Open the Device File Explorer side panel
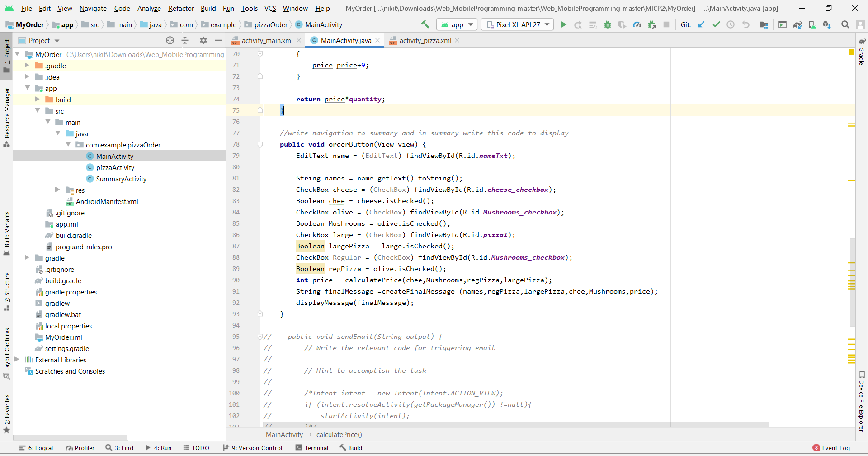Image resolution: width=868 pixels, height=456 pixels. tap(862, 401)
